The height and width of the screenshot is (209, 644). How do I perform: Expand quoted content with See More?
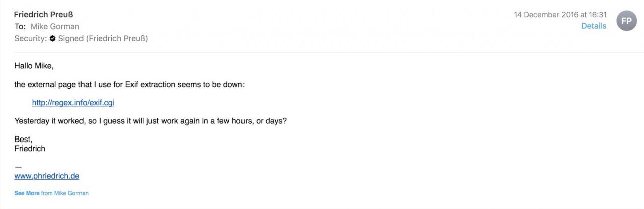(x=27, y=193)
